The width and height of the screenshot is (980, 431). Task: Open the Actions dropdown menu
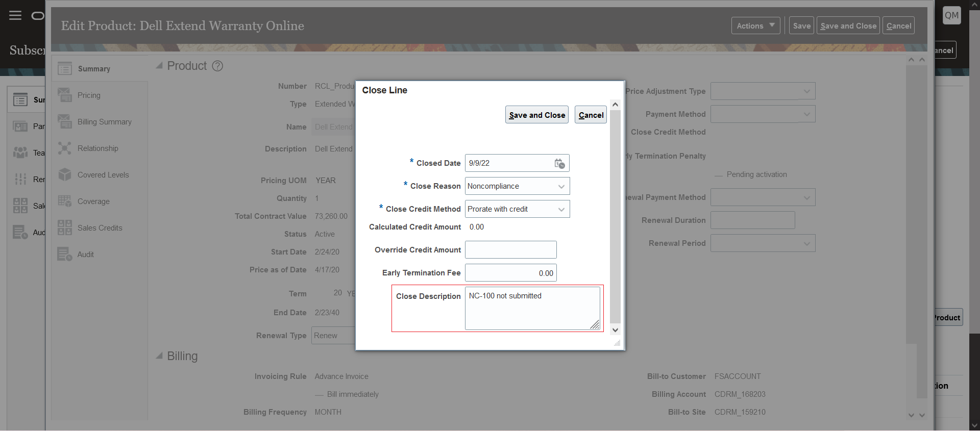coord(755,26)
